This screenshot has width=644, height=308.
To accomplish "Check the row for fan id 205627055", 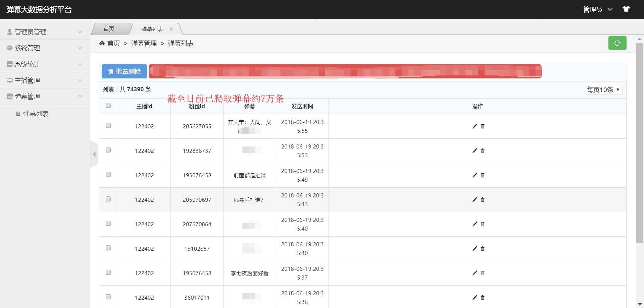I will [x=108, y=126].
